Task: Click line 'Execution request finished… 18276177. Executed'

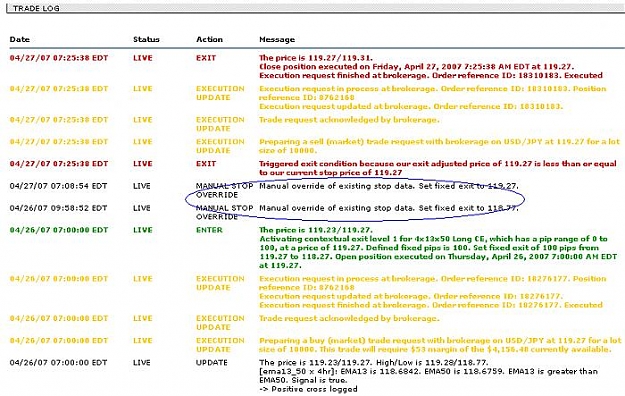Action: (x=431, y=305)
